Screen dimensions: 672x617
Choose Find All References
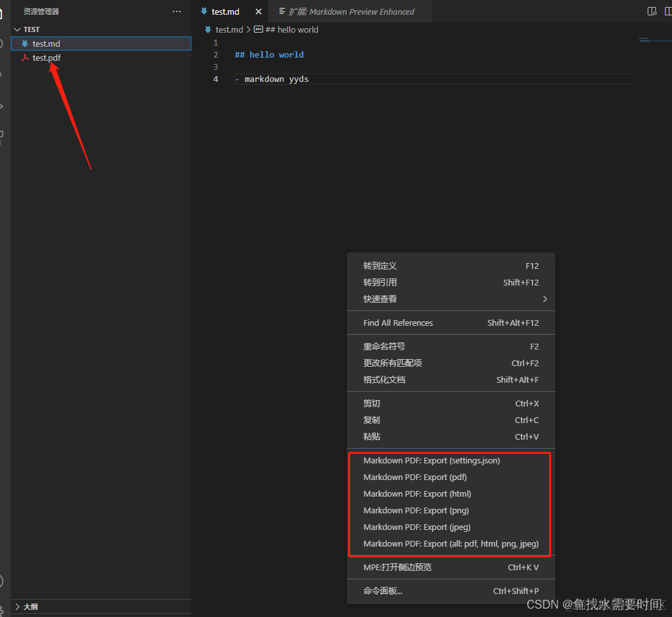(x=451, y=323)
